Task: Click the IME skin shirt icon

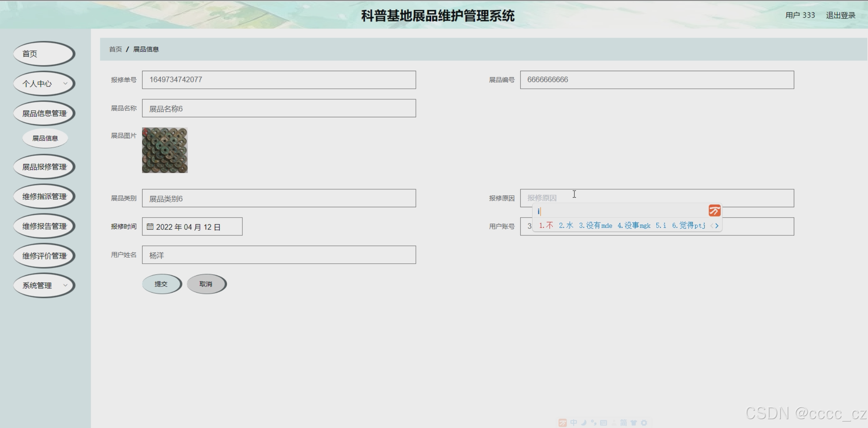Action: click(x=634, y=423)
